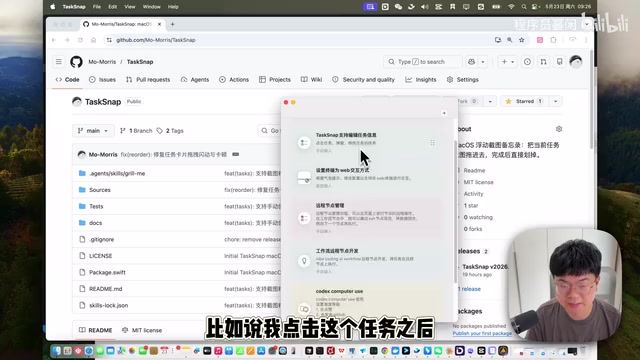Open the main branch dropdown
Screen dimensions: 640x360
tap(93, 131)
